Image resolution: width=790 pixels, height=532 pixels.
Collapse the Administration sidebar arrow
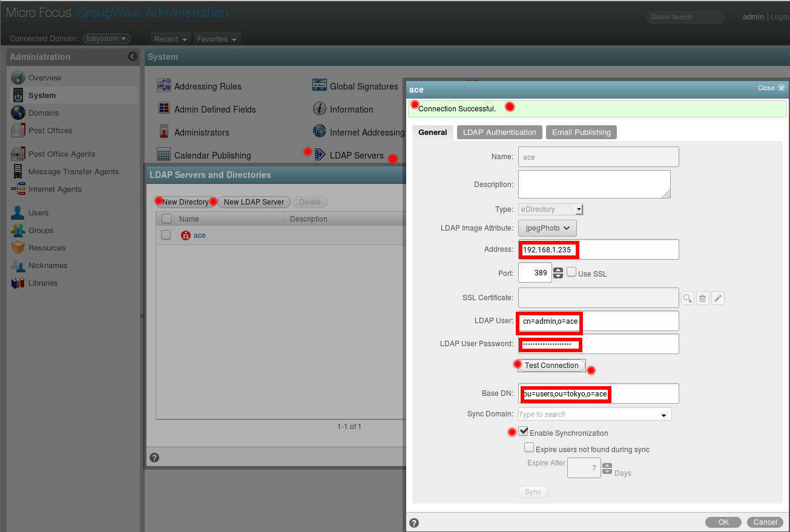pos(133,56)
